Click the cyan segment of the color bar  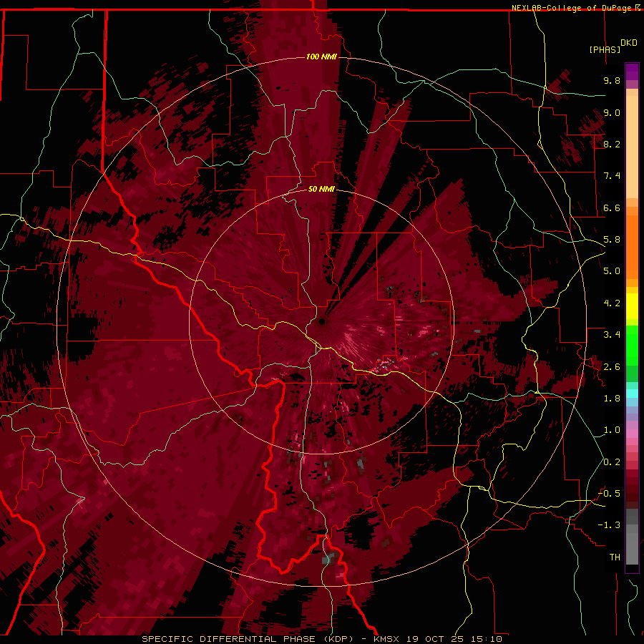632,394
